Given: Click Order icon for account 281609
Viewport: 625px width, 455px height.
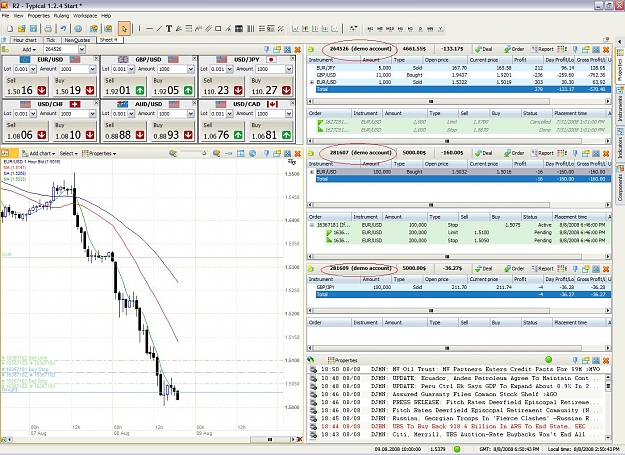Looking at the screenshot, I should pos(514,269).
